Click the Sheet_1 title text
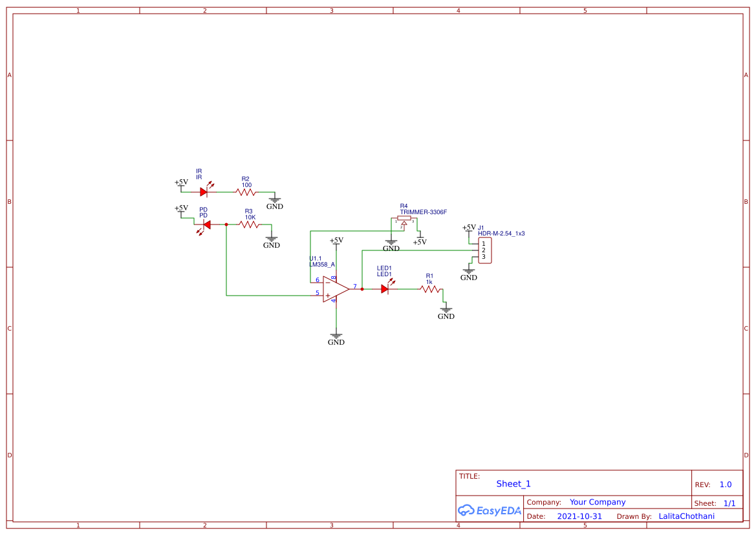756x535 pixels. 513,483
